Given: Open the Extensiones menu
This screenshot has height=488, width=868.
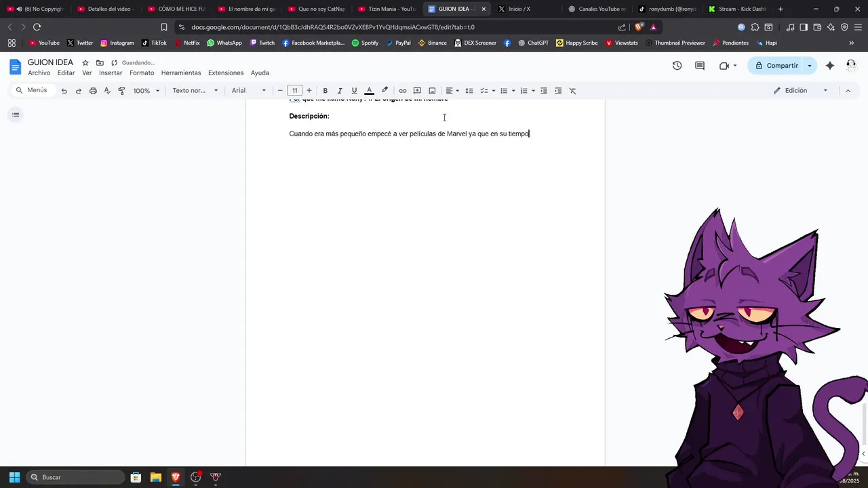Looking at the screenshot, I should tap(226, 73).
